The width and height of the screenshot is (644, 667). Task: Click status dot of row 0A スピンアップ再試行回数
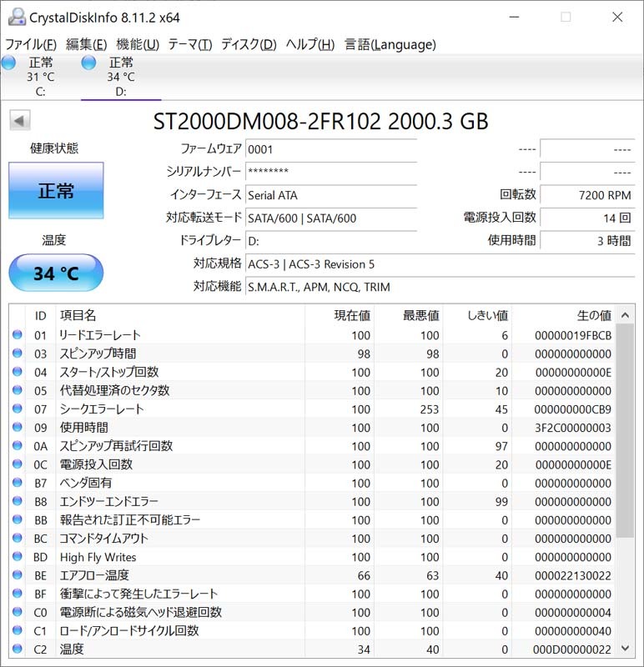[x=18, y=446]
